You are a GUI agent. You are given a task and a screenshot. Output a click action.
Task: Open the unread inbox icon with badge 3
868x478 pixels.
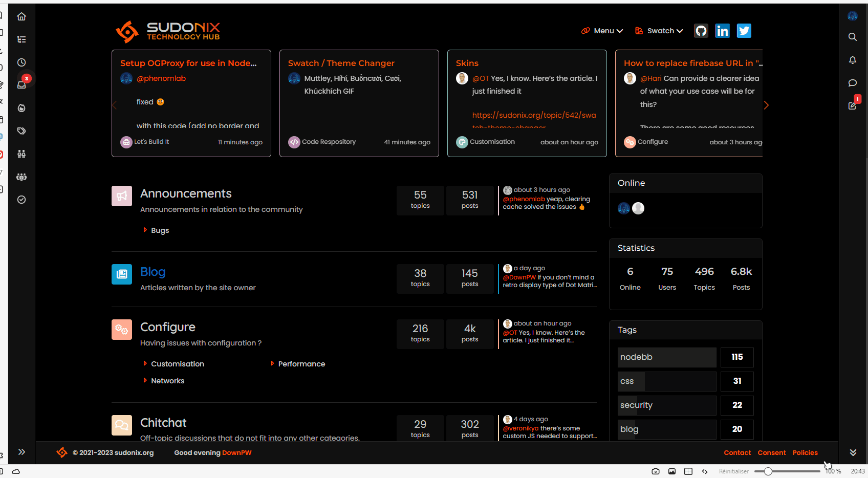point(22,84)
